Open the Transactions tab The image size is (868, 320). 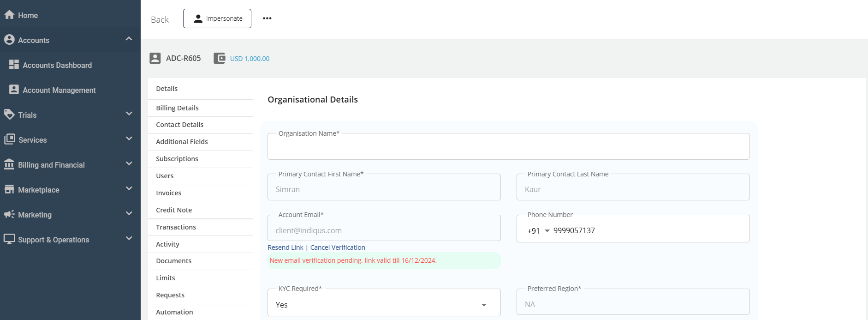pos(200,227)
